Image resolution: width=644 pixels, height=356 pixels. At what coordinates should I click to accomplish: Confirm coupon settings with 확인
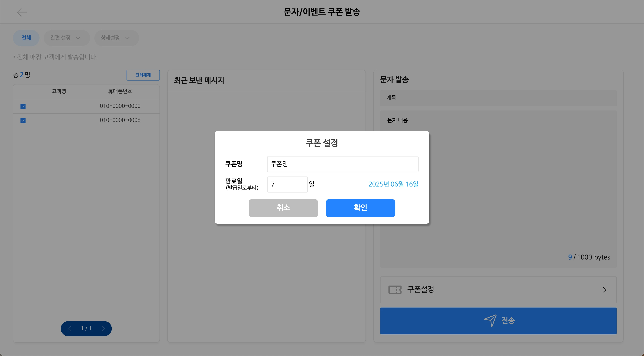360,208
